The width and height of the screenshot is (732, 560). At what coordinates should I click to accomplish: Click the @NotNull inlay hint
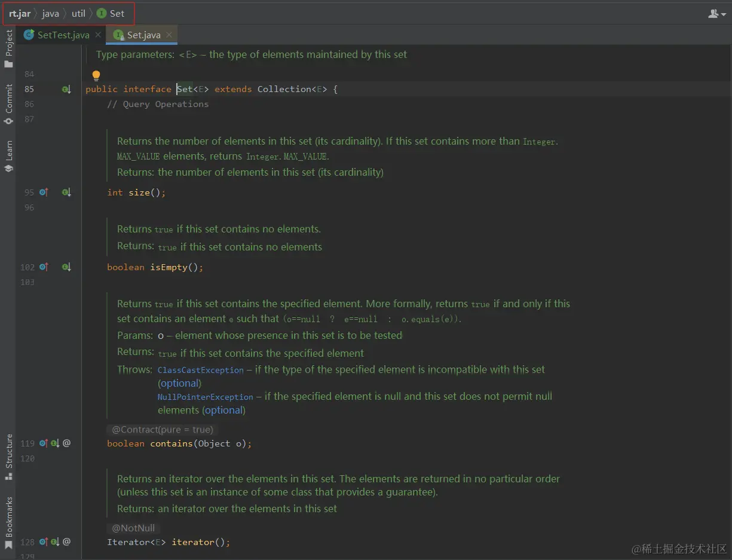133,528
